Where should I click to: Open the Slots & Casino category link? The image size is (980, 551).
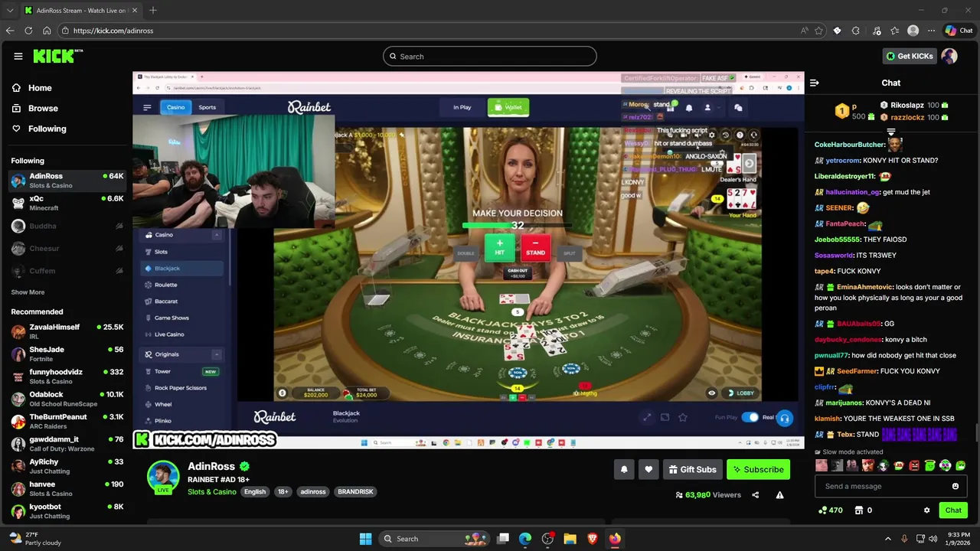click(211, 491)
